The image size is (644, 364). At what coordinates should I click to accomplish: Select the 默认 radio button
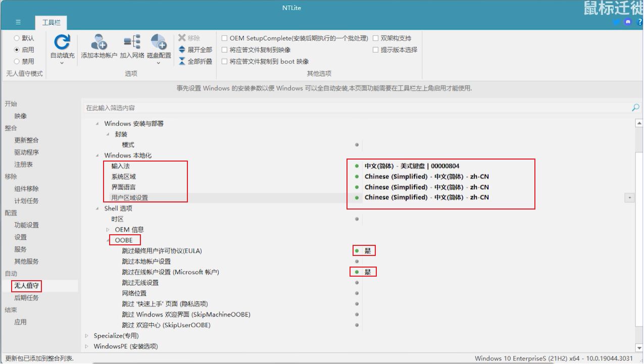click(17, 38)
